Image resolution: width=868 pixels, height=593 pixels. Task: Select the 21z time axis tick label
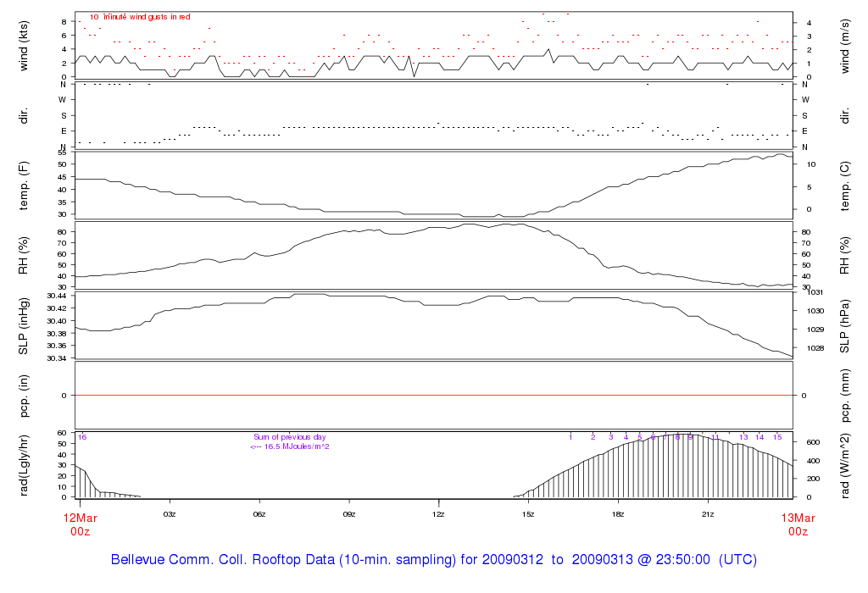click(708, 514)
